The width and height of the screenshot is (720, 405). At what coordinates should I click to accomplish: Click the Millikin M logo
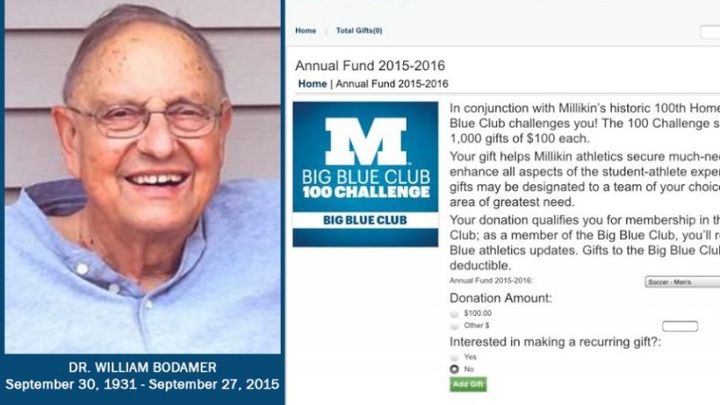coord(366,141)
